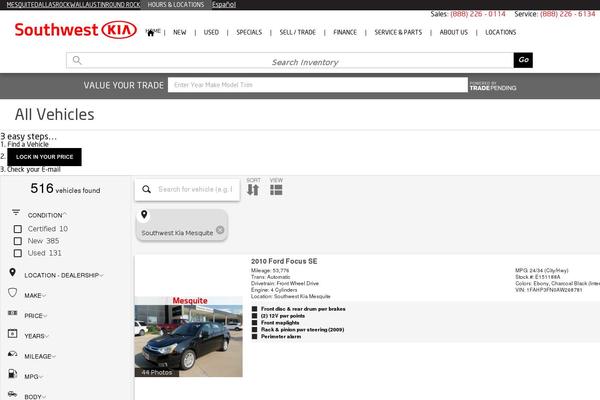Expand the Mileage filter
600x400 pixels.
pyautogui.click(x=40, y=356)
